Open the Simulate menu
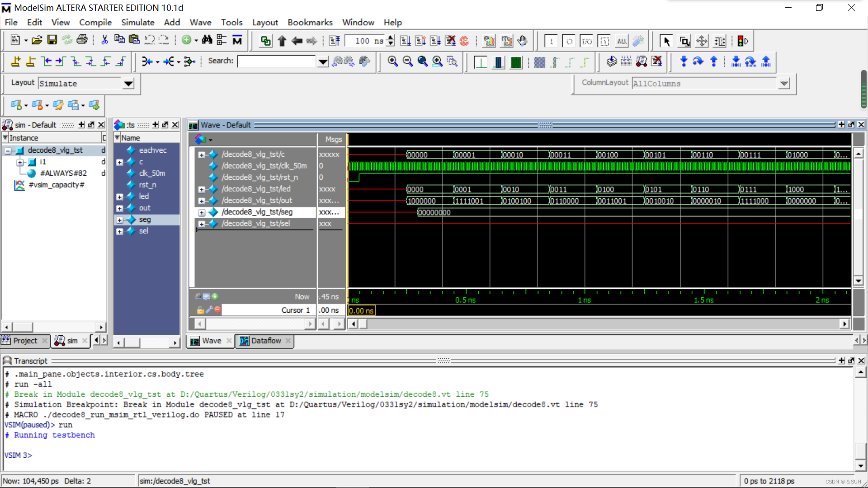The width and height of the screenshot is (868, 488). coord(137,22)
